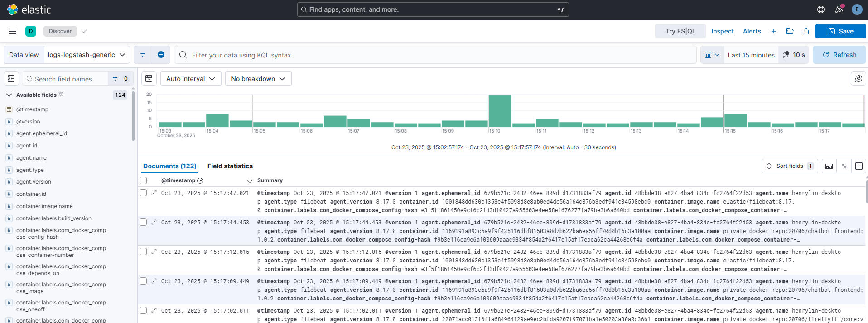
Task: Enter fullscreen mode for documents table
Action: 858,166
